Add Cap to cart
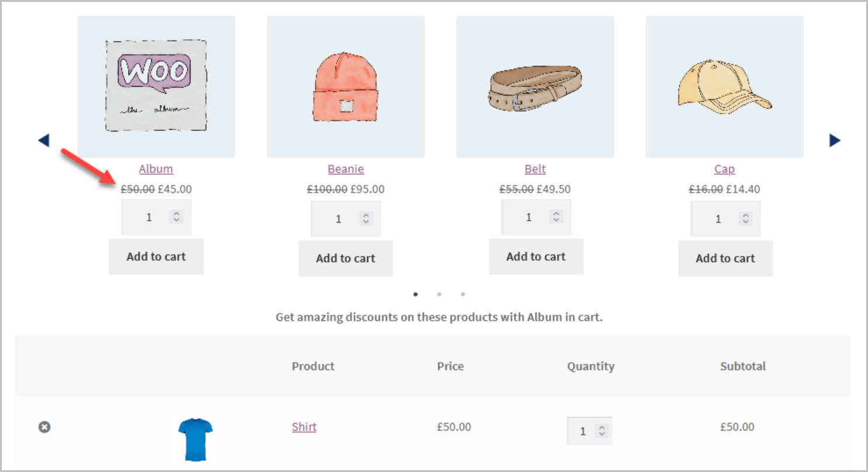 click(x=725, y=258)
